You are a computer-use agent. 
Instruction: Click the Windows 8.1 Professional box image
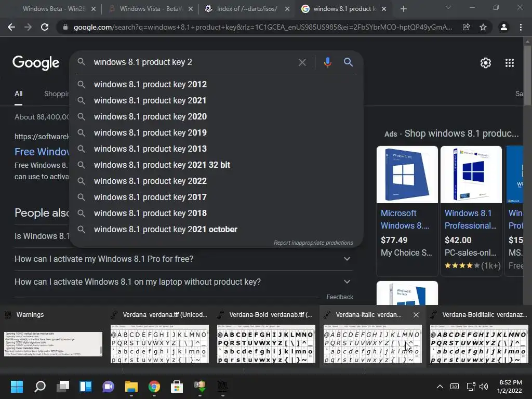click(x=471, y=175)
